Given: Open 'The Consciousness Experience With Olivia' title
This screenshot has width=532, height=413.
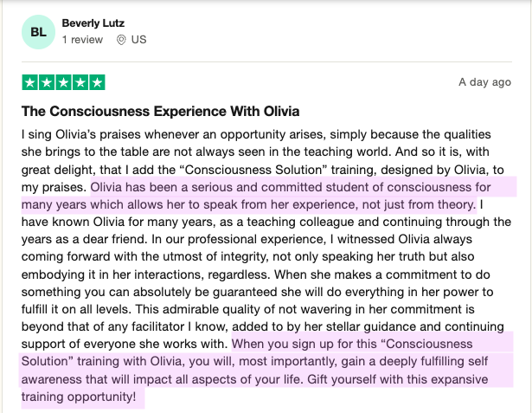Looking at the screenshot, I should point(160,112).
